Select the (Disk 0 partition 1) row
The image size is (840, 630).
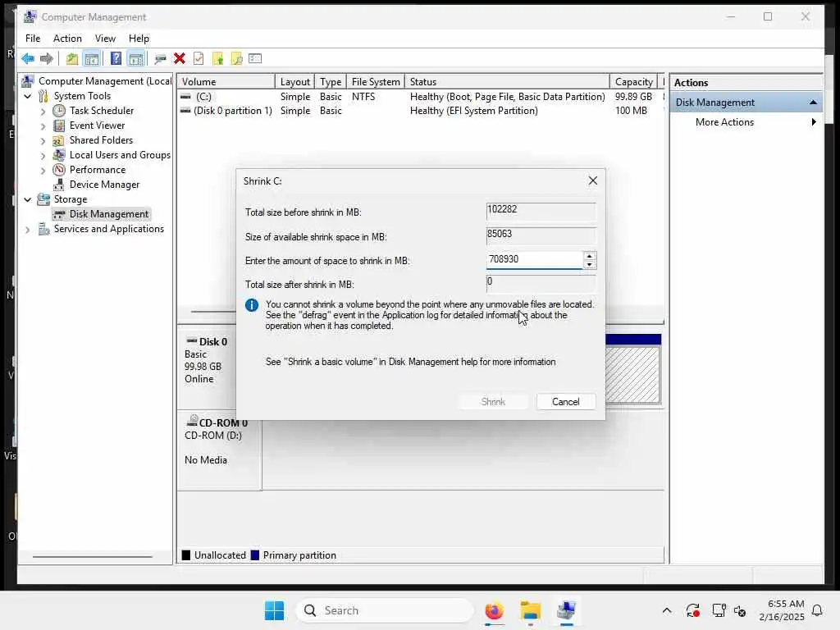pos(421,111)
